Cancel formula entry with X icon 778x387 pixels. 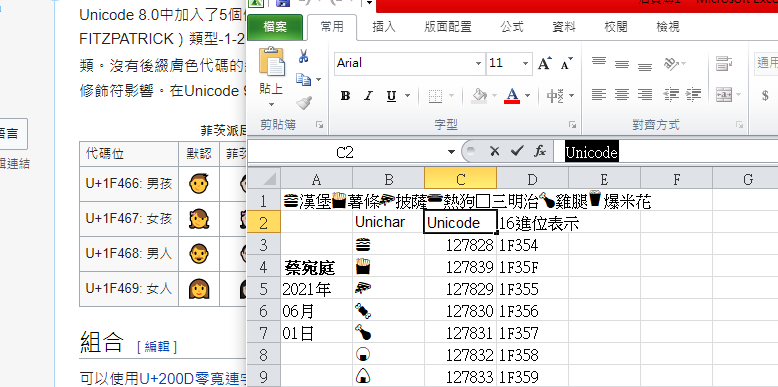494,151
